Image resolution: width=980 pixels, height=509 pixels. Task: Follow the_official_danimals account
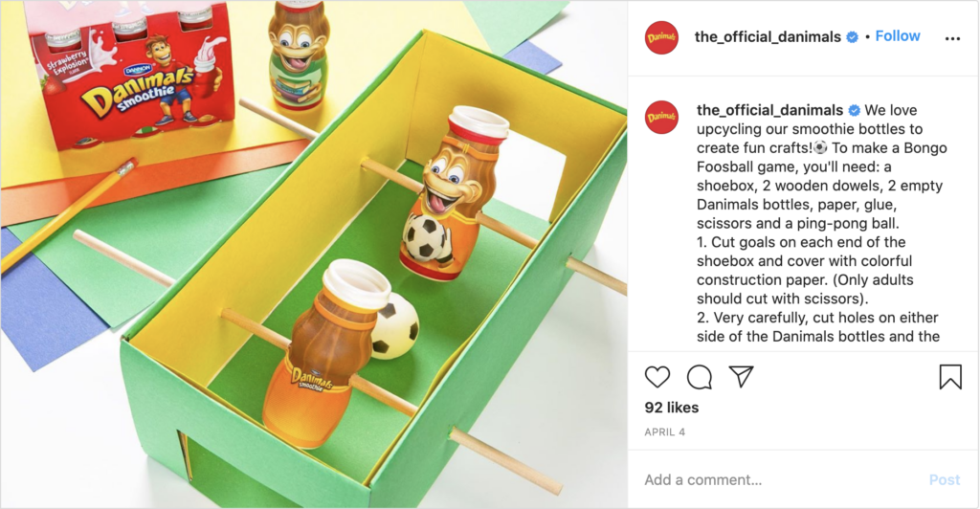pyautogui.click(x=898, y=36)
